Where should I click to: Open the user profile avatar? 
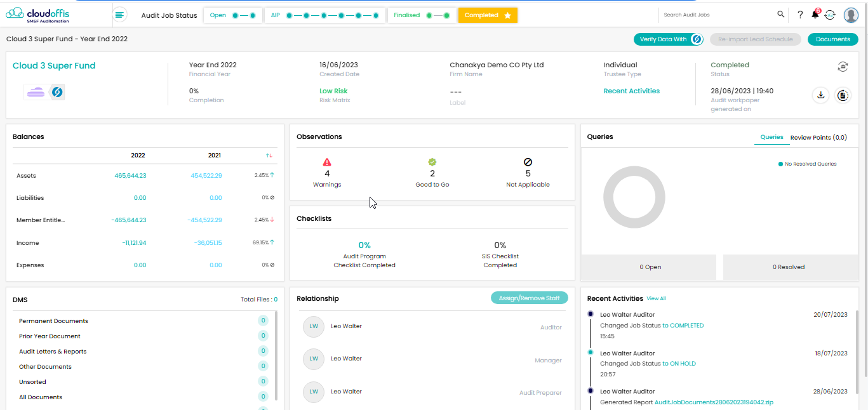click(x=851, y=15)
